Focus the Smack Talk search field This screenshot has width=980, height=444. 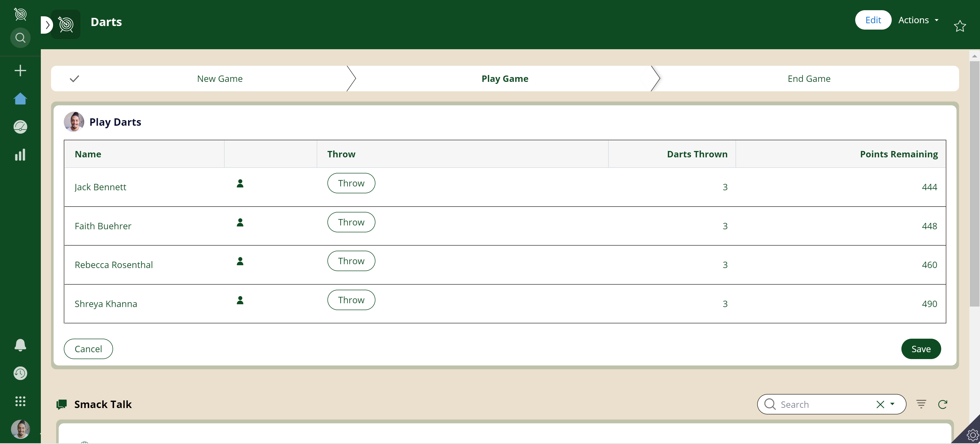point(822,404)
